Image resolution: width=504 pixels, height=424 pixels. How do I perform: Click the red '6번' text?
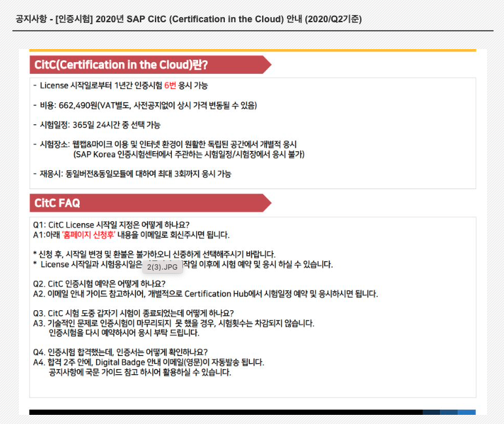point(170,85)
